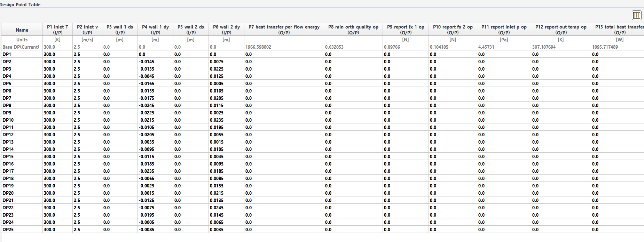Select the P3-wall_1_dx column header

pos(120,30)
